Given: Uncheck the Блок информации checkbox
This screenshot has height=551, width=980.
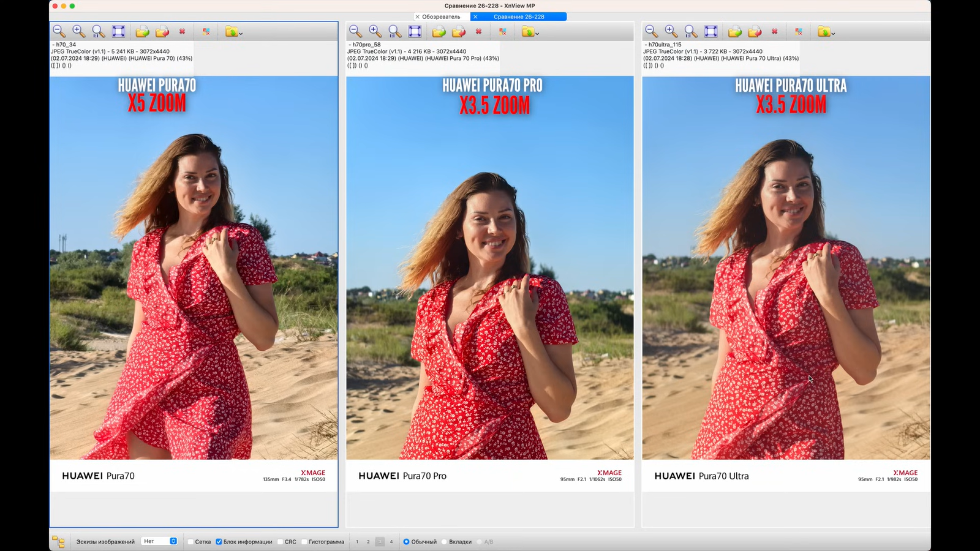Looking at the screenshot, I should pos(219,542).
